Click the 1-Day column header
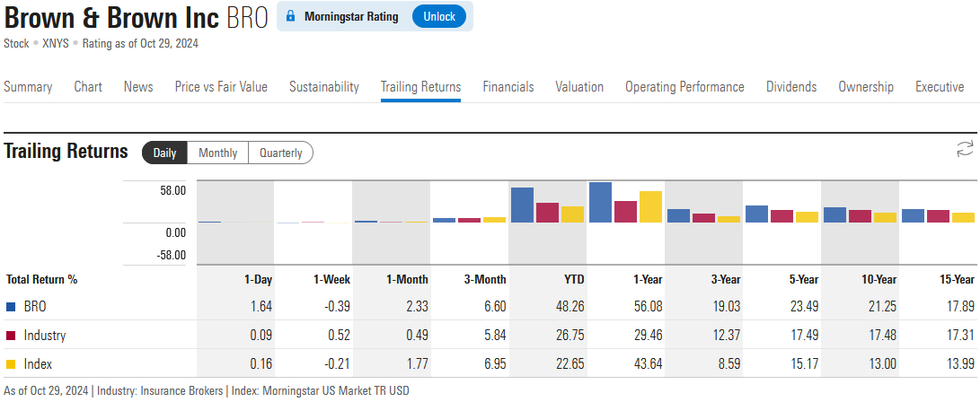The image size is (980, 402). click(x=258, y=280)
